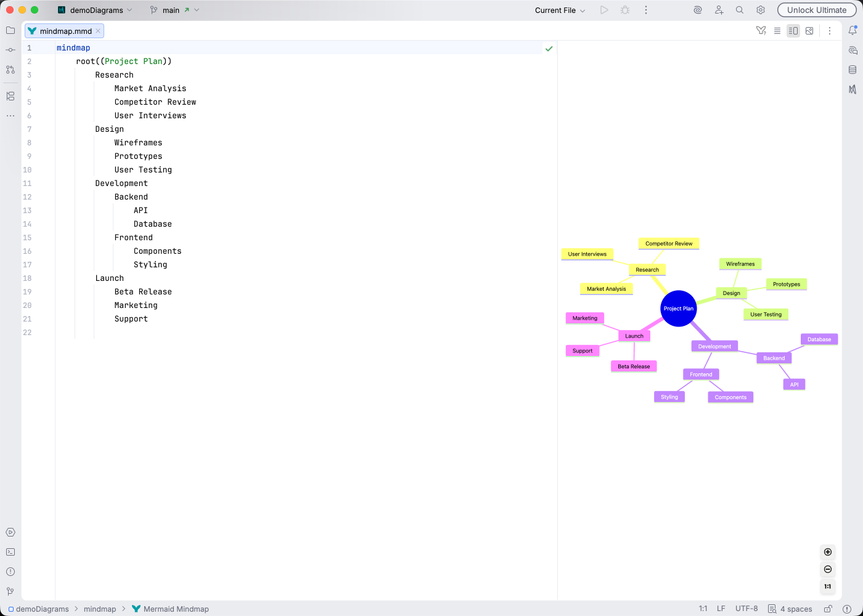The image size is (863, 616).
Task: Click the zoom-in button on the diagram preview
Action: click(828, 552)
